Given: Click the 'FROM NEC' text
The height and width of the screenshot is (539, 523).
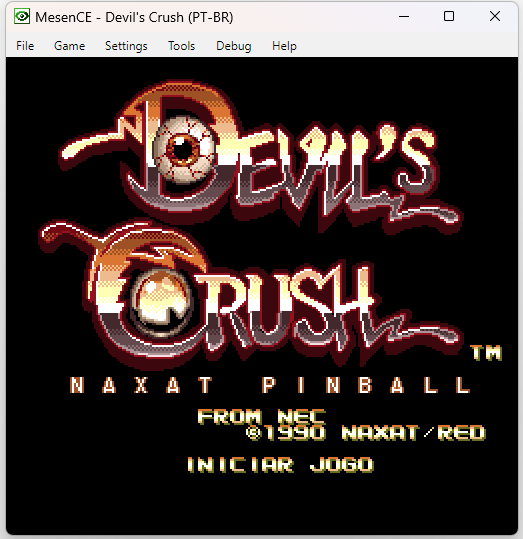Looking at the screenshot, I should pos(262,417).
